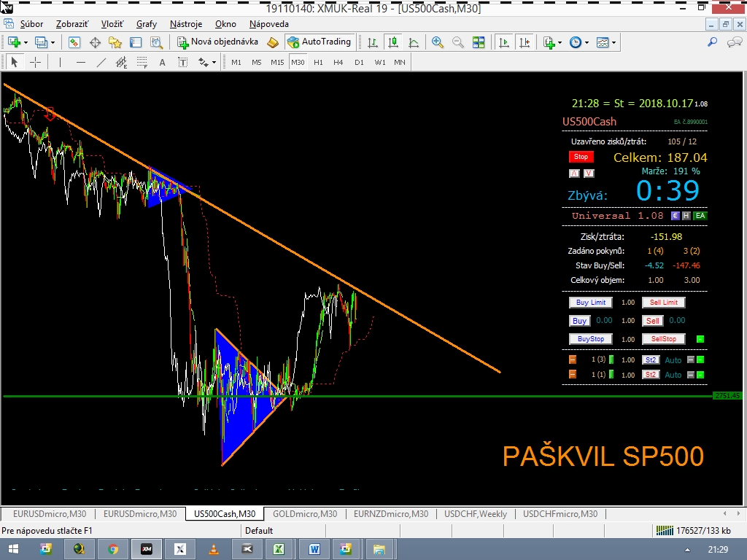This screenshot has width=747, height=560.
Task: Toggle the AutoTrading button
Action: [320, 42]
